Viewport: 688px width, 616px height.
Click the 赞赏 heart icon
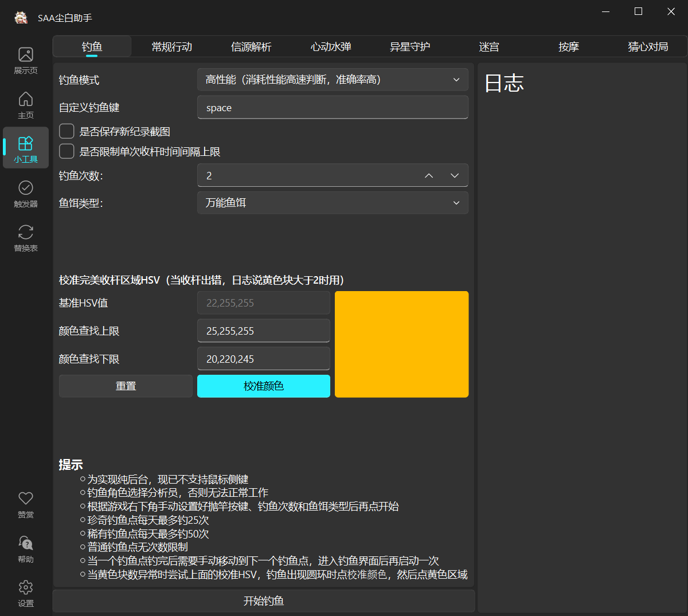pos(26,499)
